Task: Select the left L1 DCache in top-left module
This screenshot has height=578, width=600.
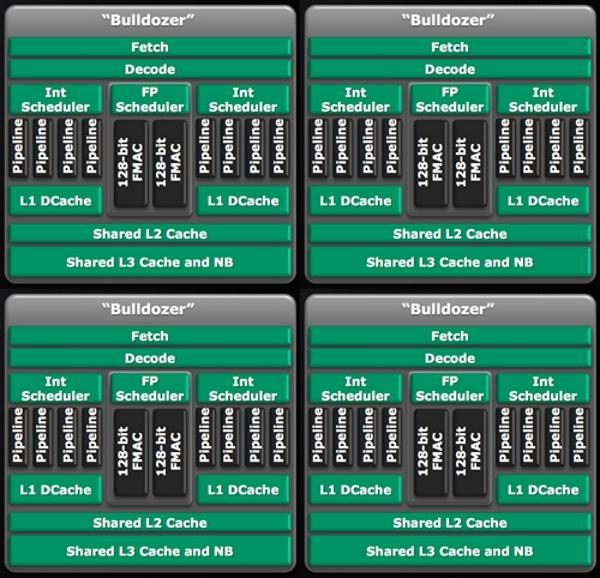Action: point(56,201)
